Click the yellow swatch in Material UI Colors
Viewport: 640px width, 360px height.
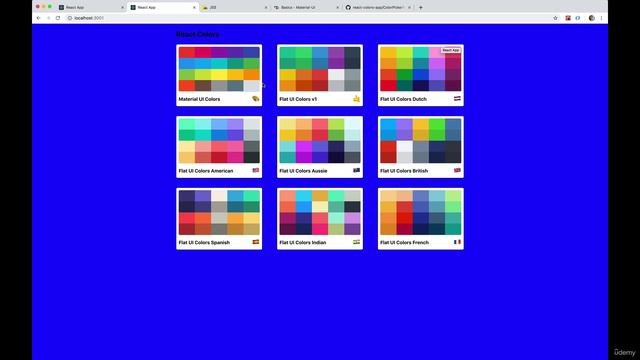click(x=219, y=75)
